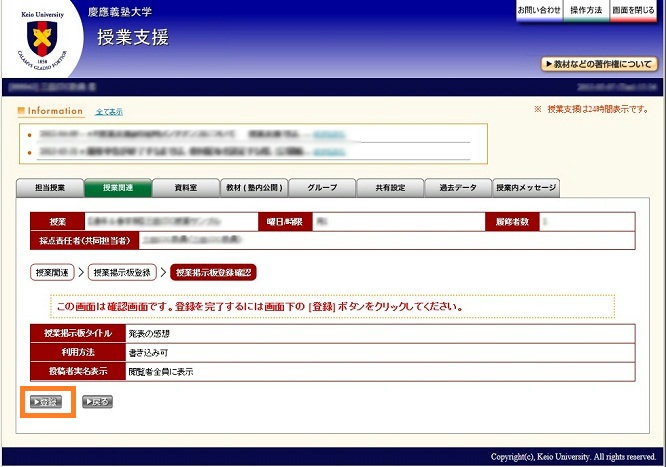
Task: Open the 授業内メッセージ tab
Action: [x=526, y=188]
